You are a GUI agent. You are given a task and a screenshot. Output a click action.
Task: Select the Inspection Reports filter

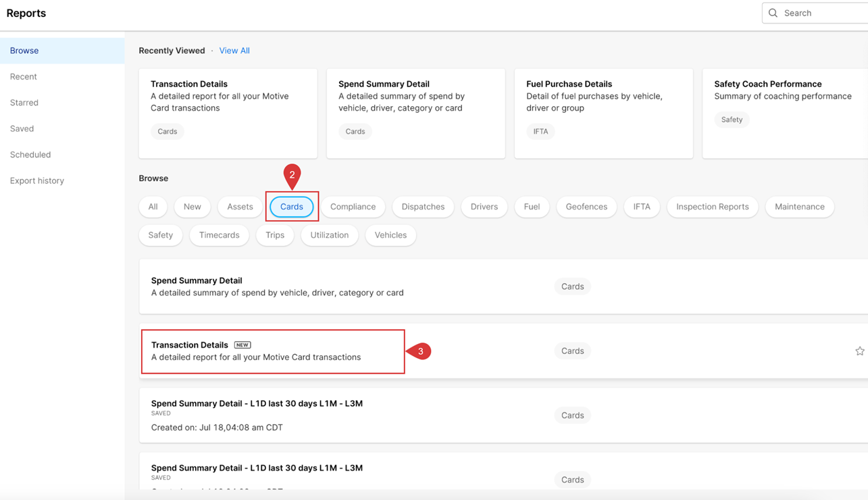pos(712,207)
